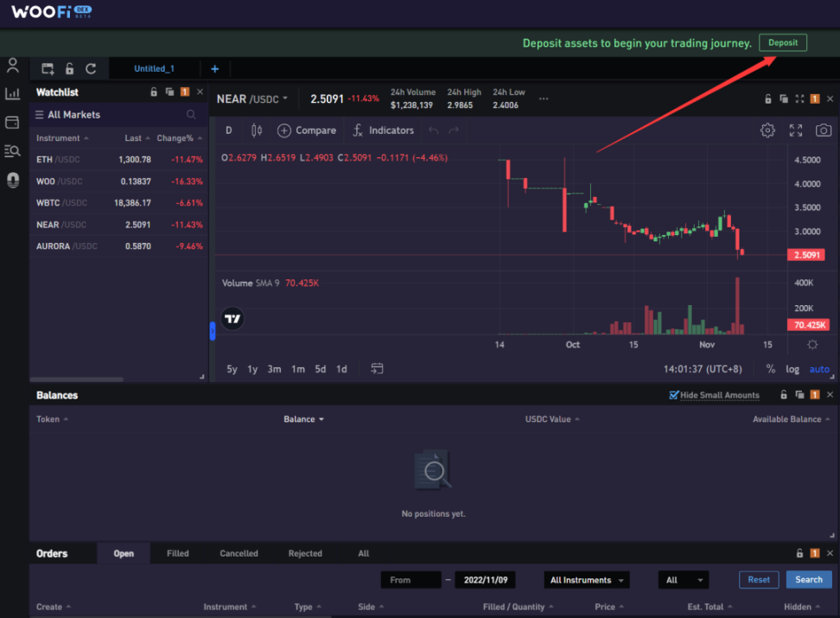
Task: Redo the chart action
Action: pos(454,131)
